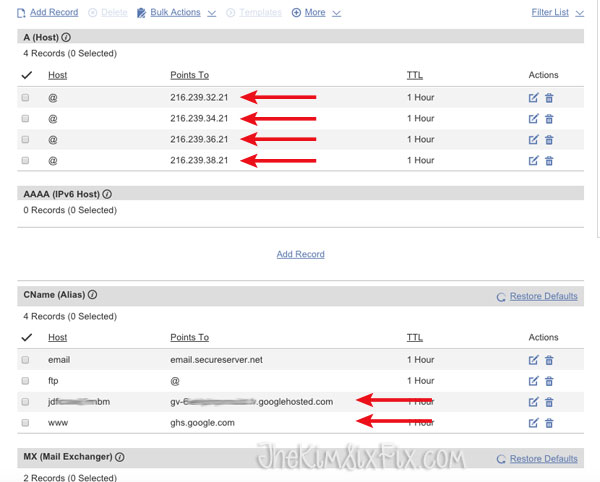The height and width of the screenshot is (482, 600).
Task: Open the Filter List menu
Action: click(550, 12)
